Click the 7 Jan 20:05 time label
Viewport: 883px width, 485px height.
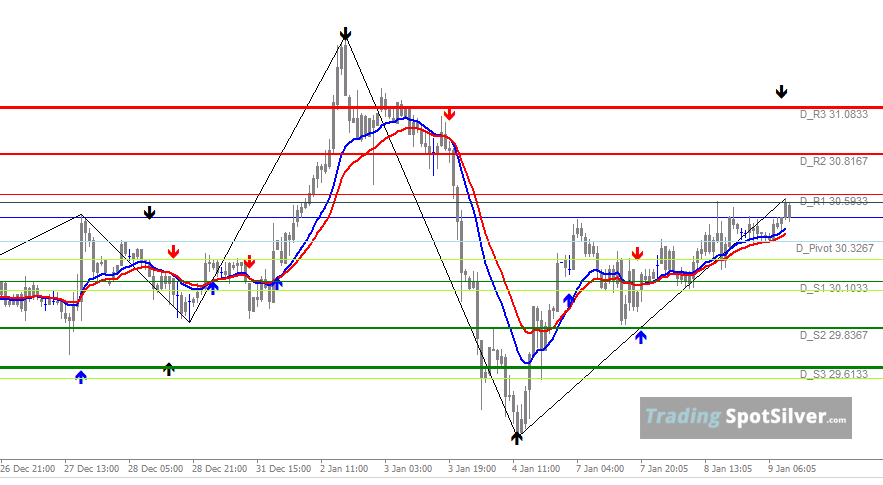click(664, 469)
